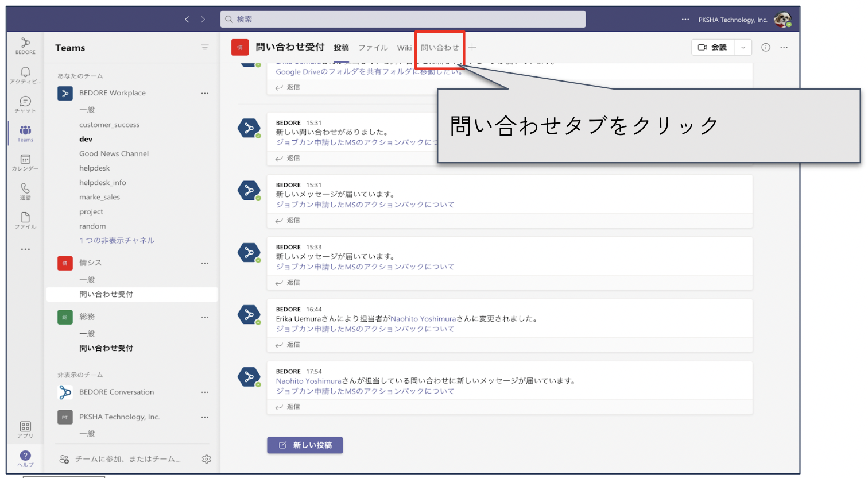
Task: Select the helpdesk channel
Action: pos(94,168)
